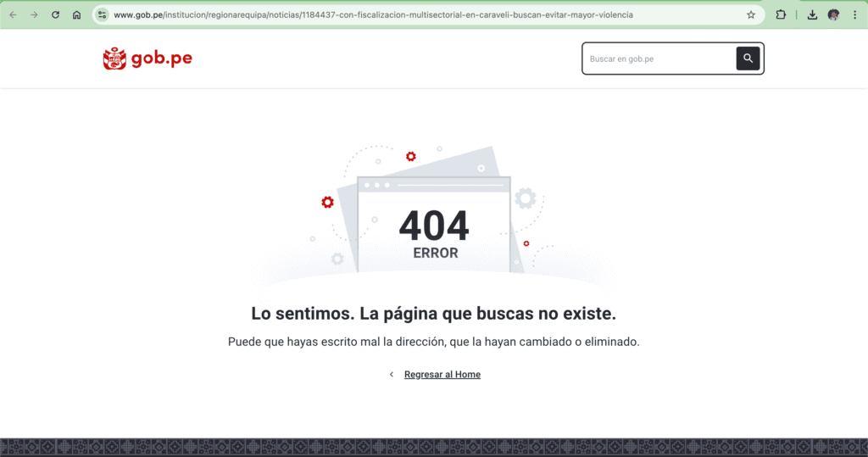Click the browser forward arrow
The image size is (868, 457).
click(34, 14)
